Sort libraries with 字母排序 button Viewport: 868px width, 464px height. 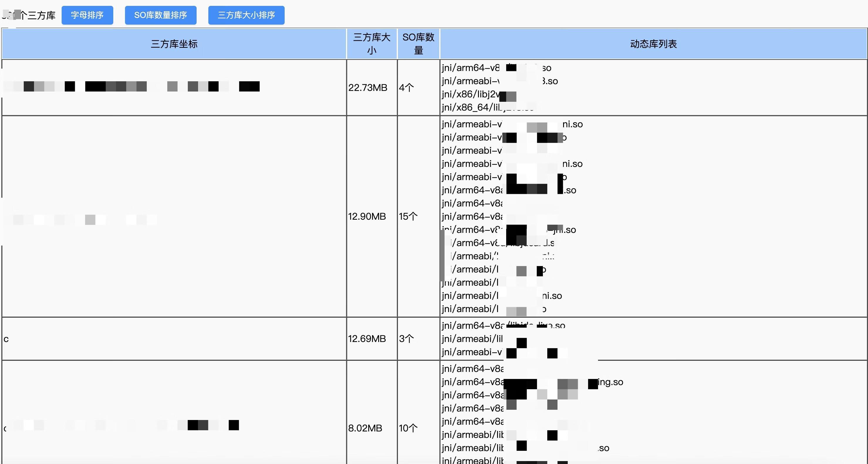[87, 15]
